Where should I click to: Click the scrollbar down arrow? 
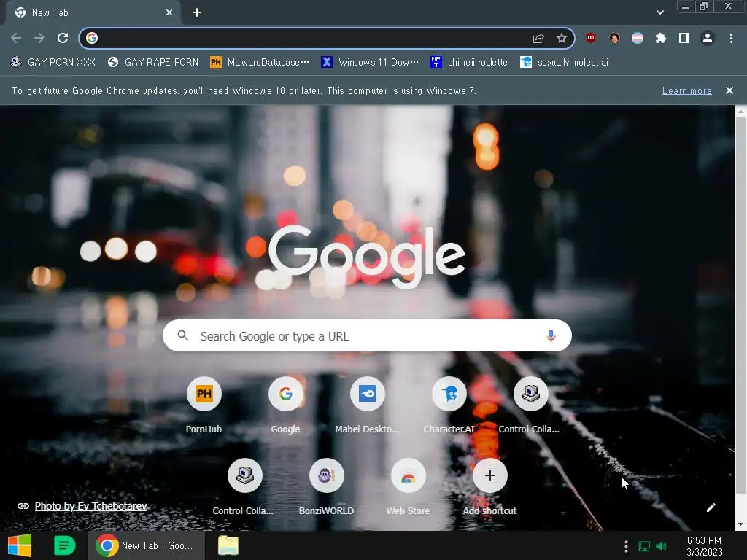pyautogui.click(x=740, y=525)
